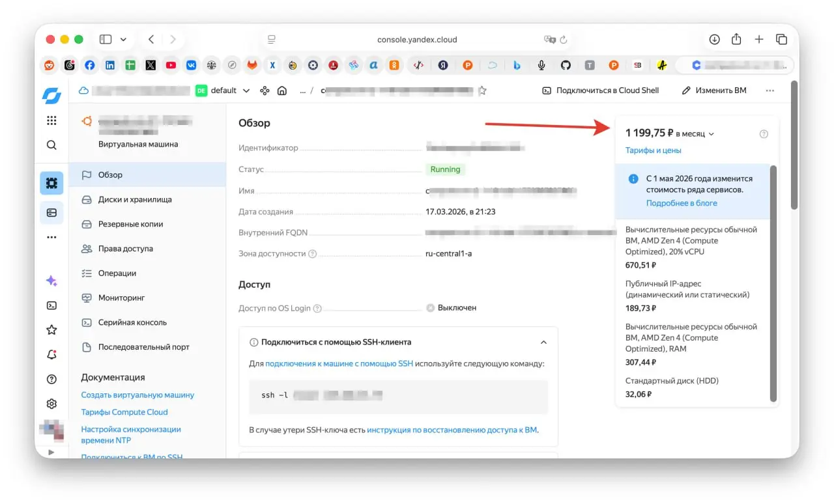This screenshot has width=834, height=504.
Task: Open favorites star in left rail
Action: coord(51,330)
